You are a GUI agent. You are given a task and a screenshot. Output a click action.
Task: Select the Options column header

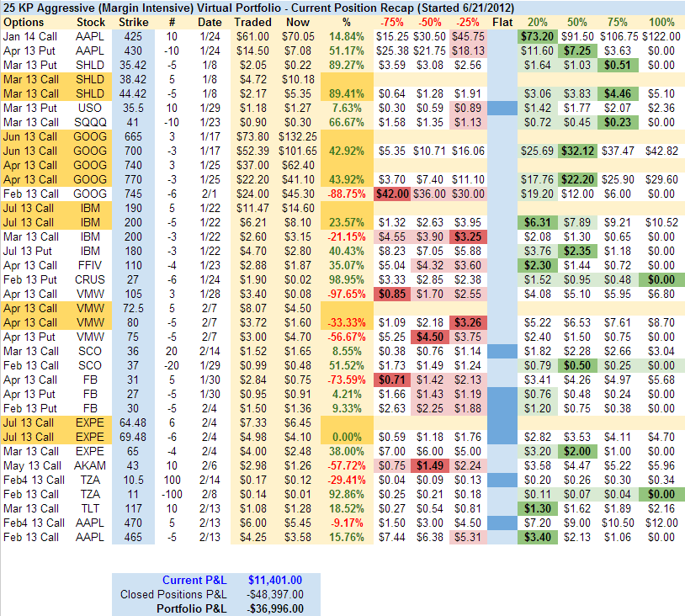tap(26, 21)
